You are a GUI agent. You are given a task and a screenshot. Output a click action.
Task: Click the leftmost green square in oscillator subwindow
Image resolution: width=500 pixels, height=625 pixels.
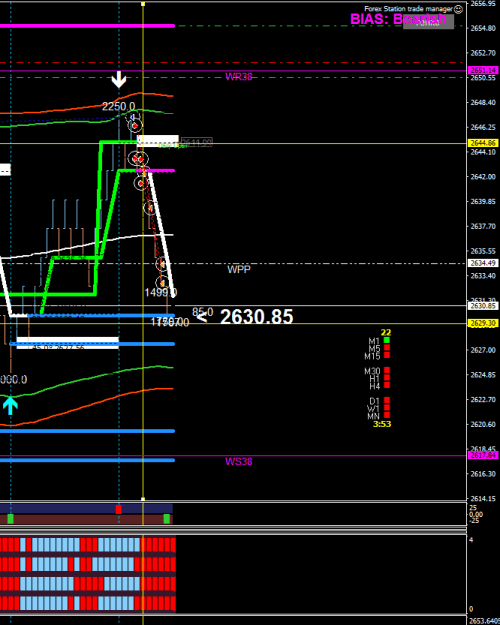pos(10,519)
